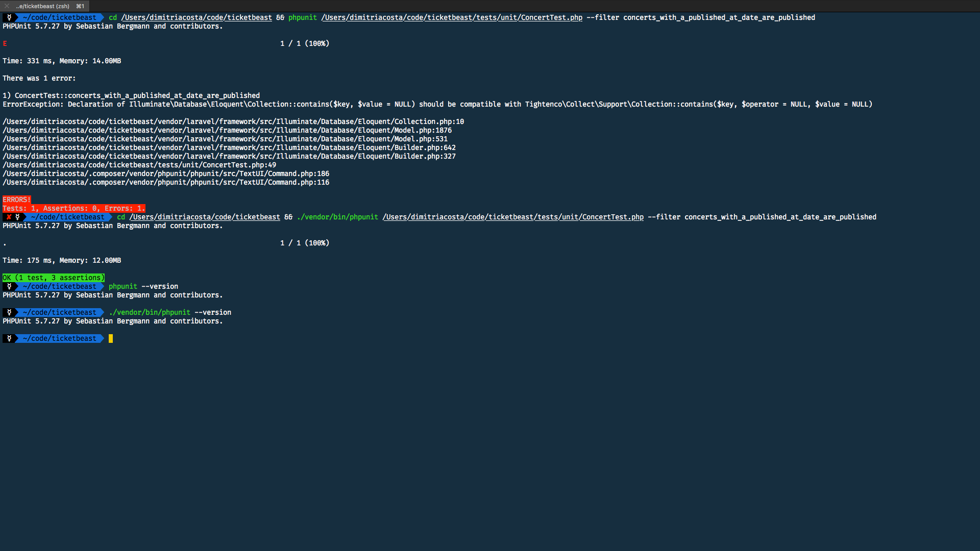Viewport: 980px width, 551px height.
Task: Click the underlined ticketbeast directory path in first command
Action: click(x=197, y=17)
